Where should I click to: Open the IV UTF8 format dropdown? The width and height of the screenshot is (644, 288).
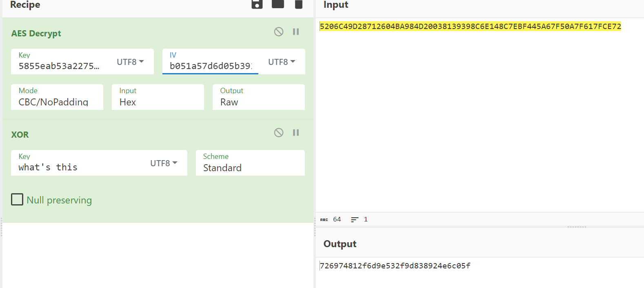click(x=282, y=62)
